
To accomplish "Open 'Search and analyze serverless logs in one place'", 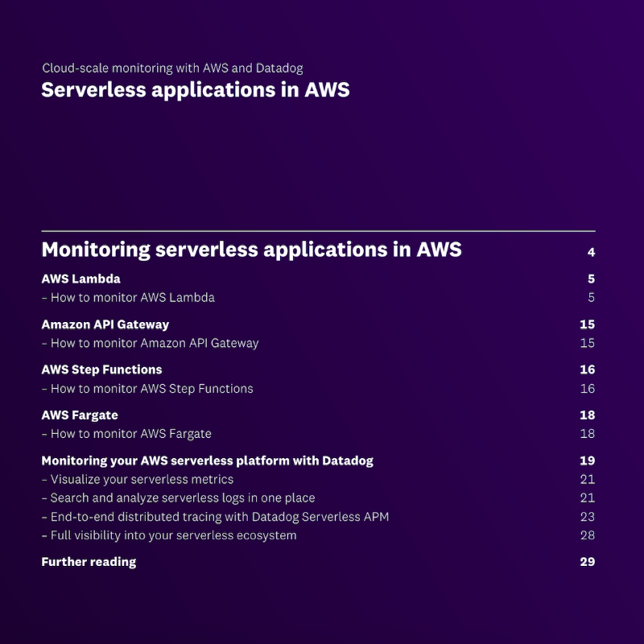I will (x=178, y=497).
